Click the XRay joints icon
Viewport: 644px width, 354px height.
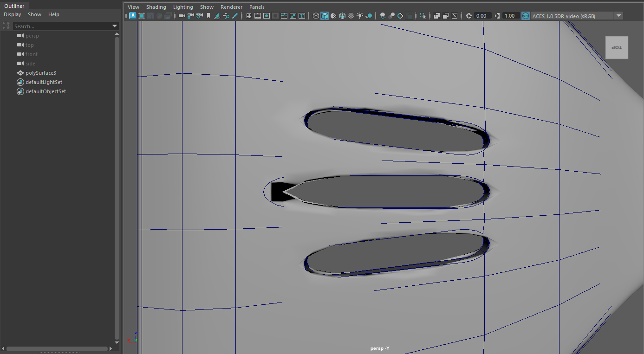pyautogui.click(x=455, y=16)
